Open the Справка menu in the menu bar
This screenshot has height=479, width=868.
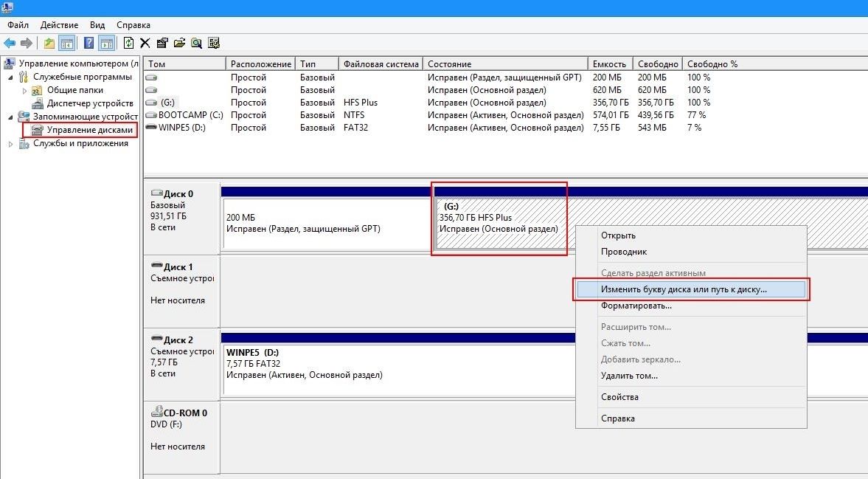pyautogui.click(x=133, y=25)
